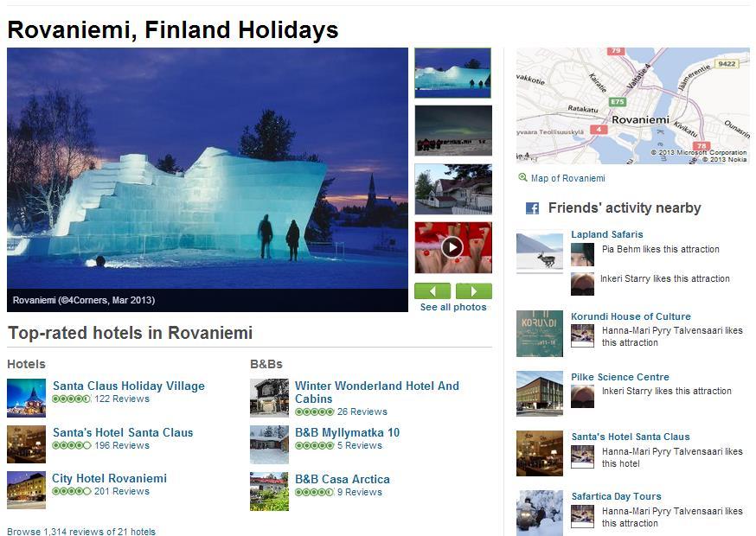The width and height of the screenshot is (756, 536).
Task: Click the Facebook icon near Friends' activity
Action: click(533, 208)
